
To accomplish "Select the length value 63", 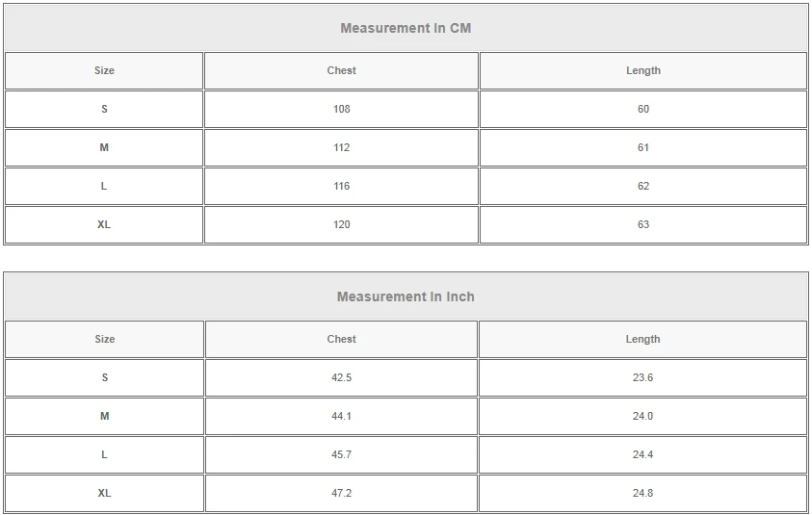I will tap(642, 225).
